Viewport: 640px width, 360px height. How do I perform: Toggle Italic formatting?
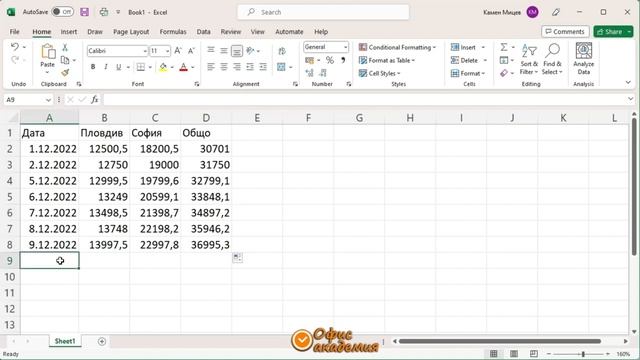[x=106, y=67]
